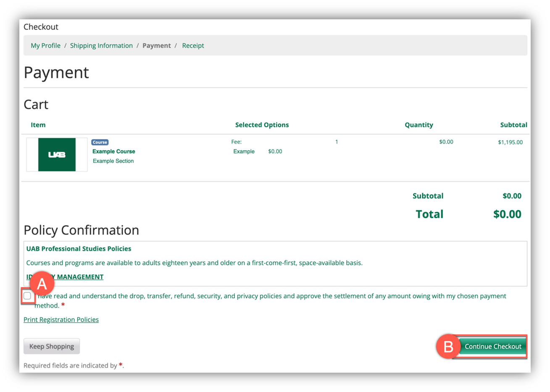Open the Example Course link

113,152
